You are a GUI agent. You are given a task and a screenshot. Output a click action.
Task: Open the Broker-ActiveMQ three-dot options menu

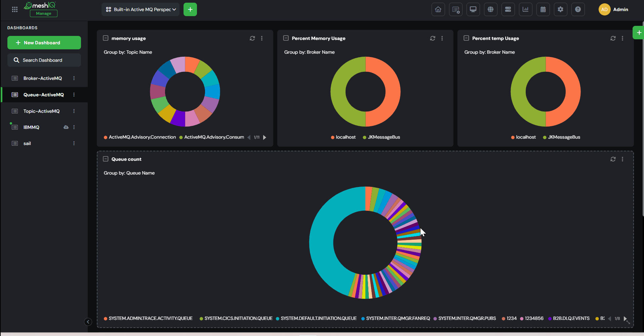[x=74, y=78]
